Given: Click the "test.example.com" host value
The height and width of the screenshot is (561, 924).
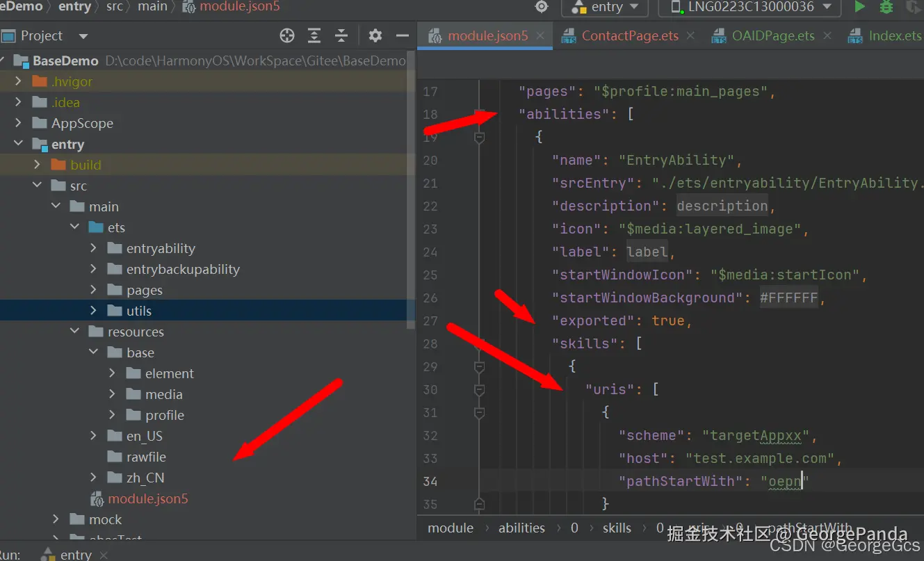Looking at the screenshot, I should coord(760,458).
